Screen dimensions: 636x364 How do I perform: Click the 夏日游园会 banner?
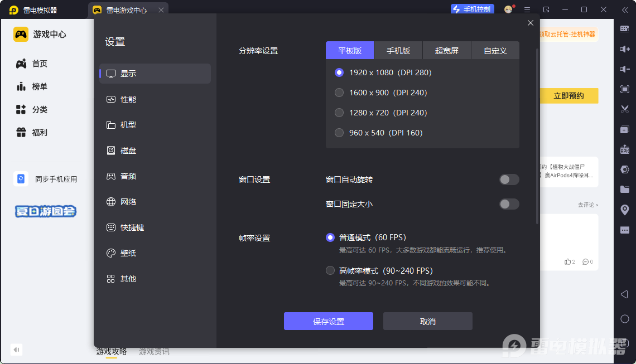(x=45, y=211)
